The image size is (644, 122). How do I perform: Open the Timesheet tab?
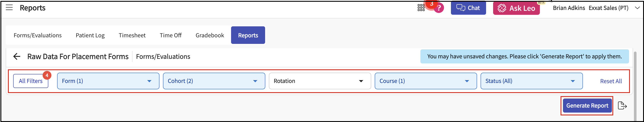point(132,36)
